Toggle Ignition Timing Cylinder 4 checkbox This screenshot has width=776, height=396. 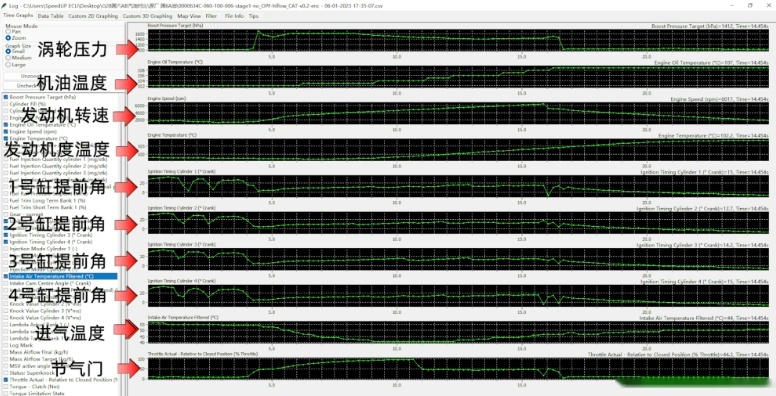click(x=6, y=242)
